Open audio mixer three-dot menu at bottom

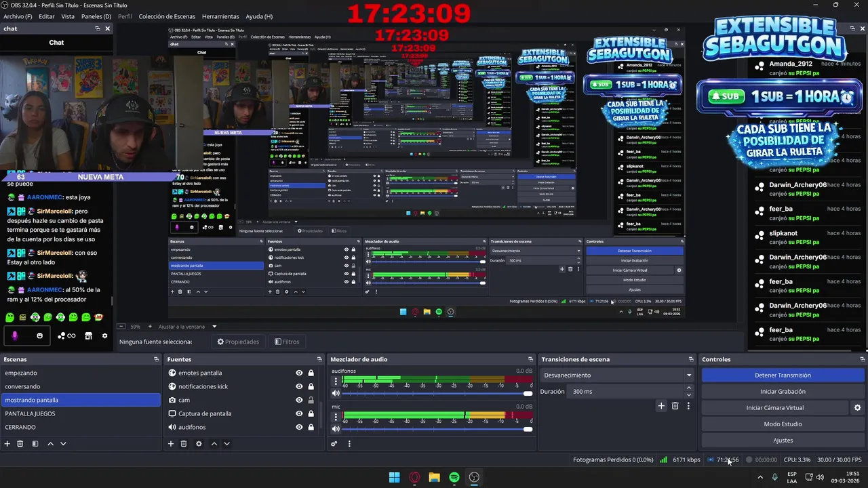click(x=349, y=444)
